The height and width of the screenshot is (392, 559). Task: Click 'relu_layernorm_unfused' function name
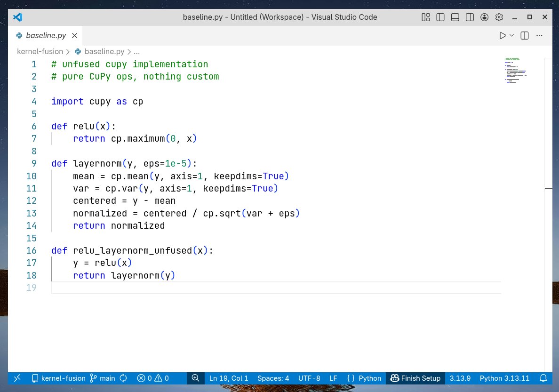pos(133,250)
